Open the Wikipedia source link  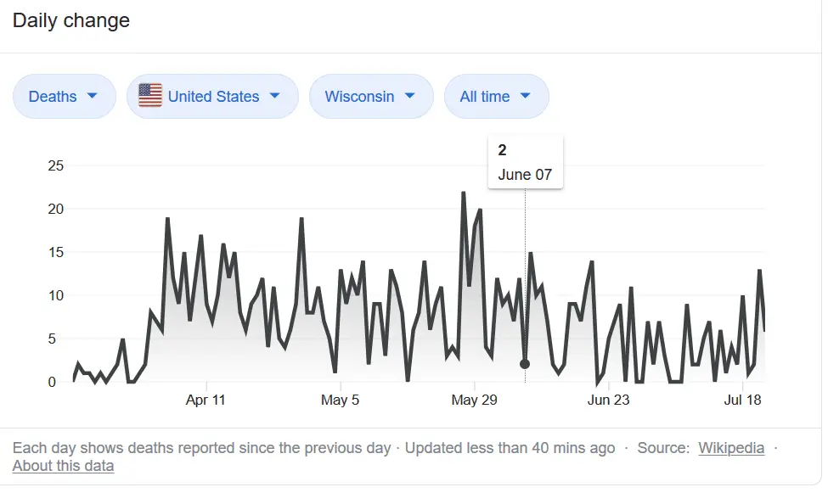click(731, 448)
